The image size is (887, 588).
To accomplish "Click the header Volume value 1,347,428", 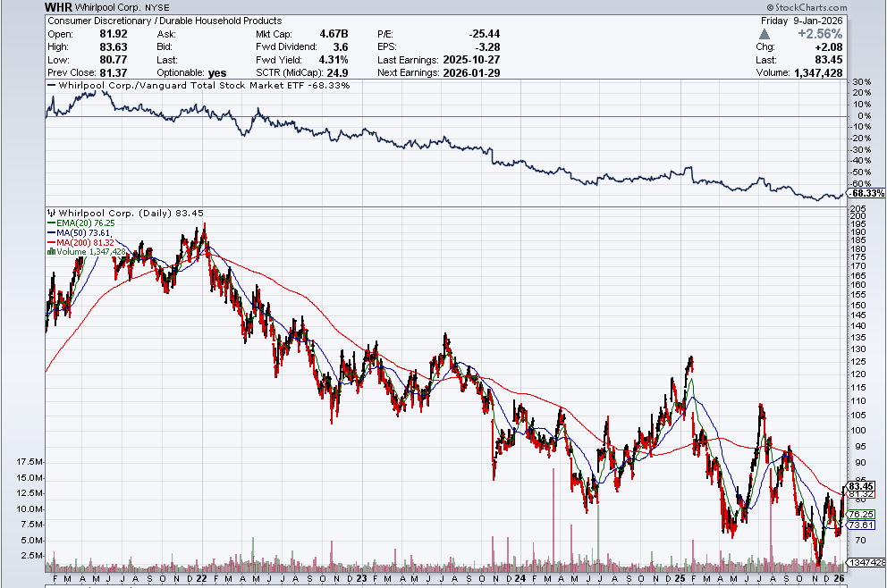I will pyautogui.click(x=818, y=73).
